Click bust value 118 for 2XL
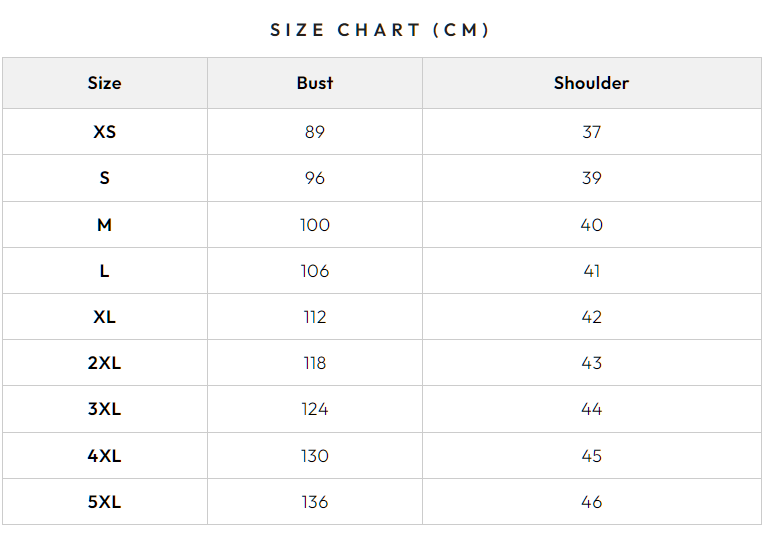This screenshot has width=771, height=543. pos(315,363)
